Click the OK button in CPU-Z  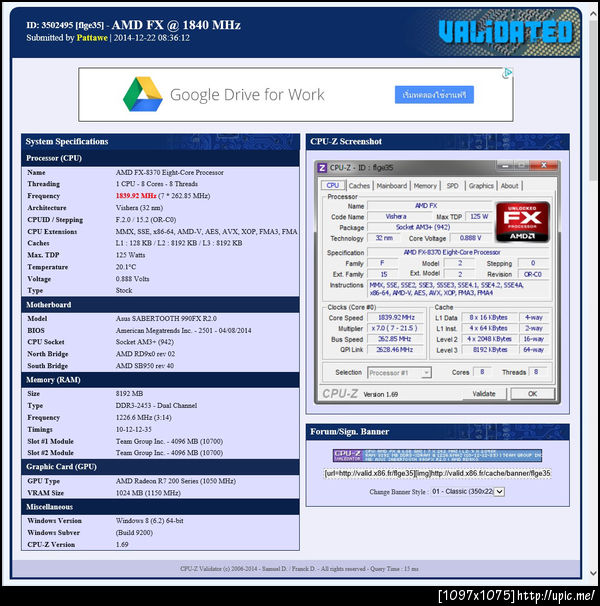[x=532, y=394]
